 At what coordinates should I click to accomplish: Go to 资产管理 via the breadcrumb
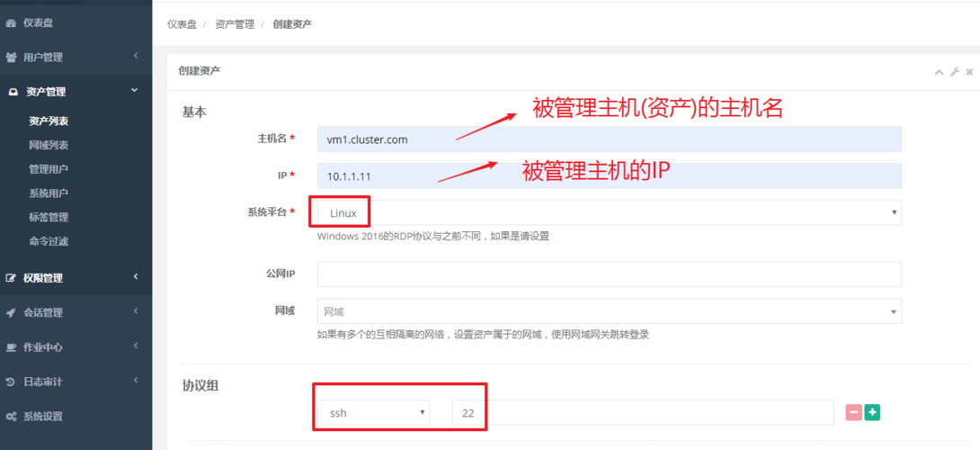click(x=235, y=24)
